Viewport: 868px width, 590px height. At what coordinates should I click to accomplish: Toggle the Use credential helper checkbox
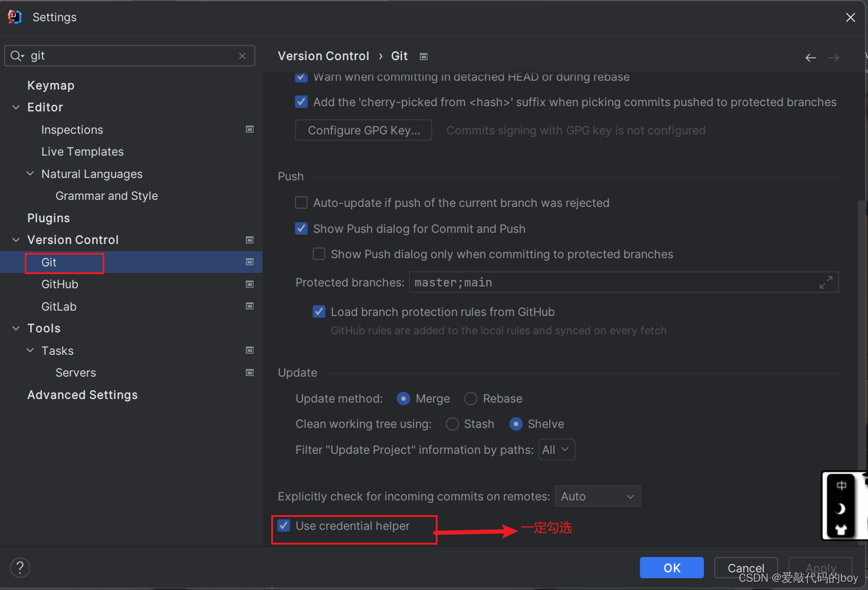(x=284, y=526)
